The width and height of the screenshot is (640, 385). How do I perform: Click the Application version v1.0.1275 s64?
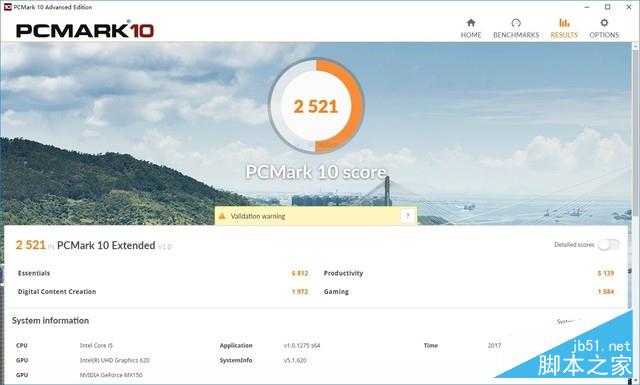tap(302, 345)
